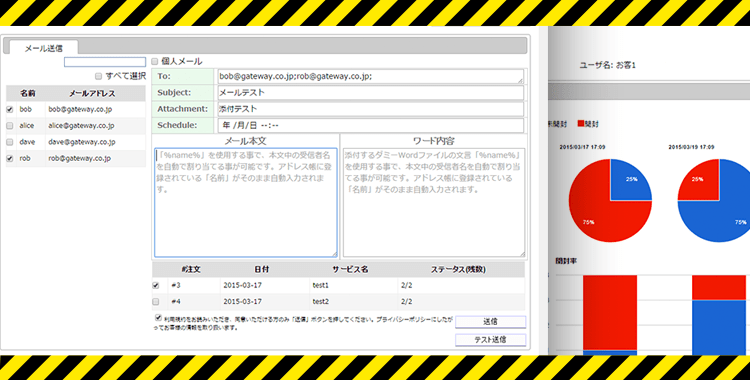Click the alice@gateway.co.jp address cell
The height and width of the screenshot is (380, 750).
[x=81, y=126]
